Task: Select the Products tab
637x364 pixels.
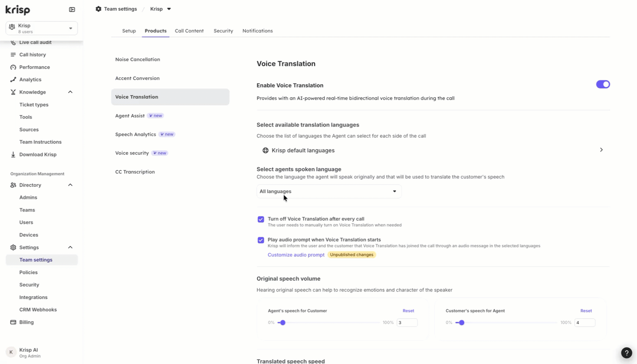Action: click(x=156, y=31)
